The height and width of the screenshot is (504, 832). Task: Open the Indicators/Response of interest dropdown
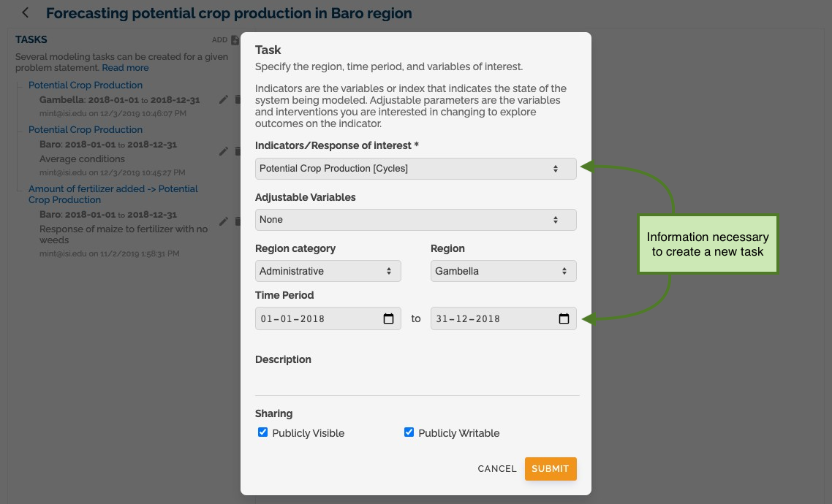(415, 169)
